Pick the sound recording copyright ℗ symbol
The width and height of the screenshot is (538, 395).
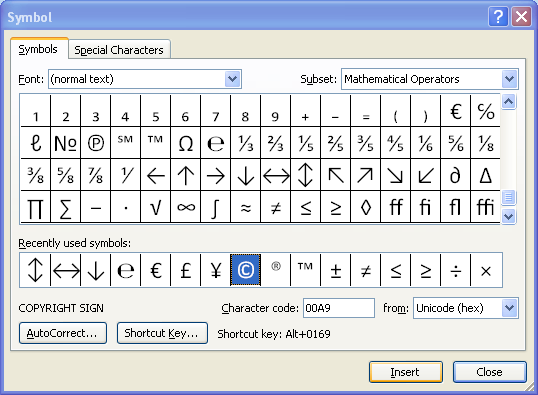point(96,143)
